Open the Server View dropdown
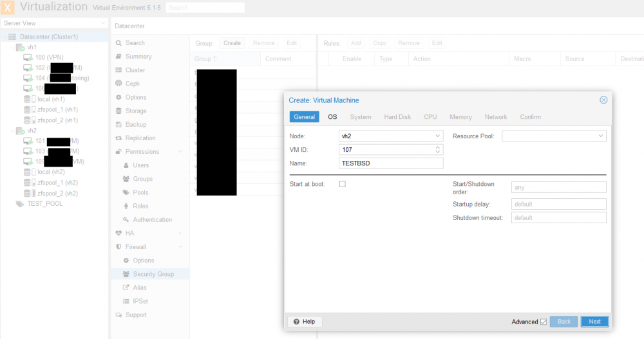644x339 pixels. [x=103, y=23]
